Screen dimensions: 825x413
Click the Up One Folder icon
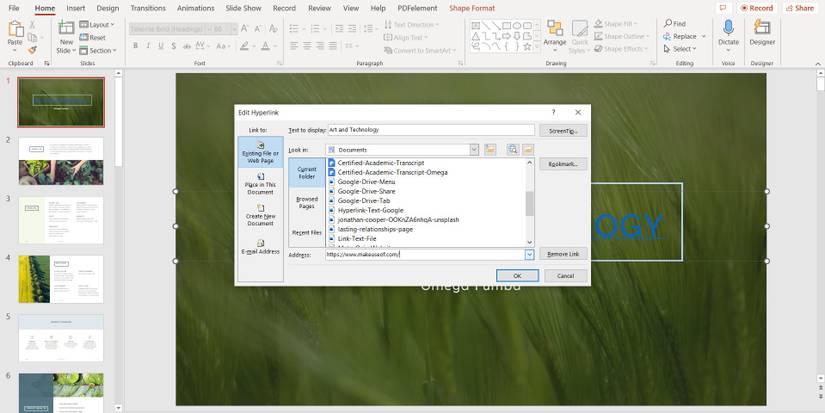[490, 150]
